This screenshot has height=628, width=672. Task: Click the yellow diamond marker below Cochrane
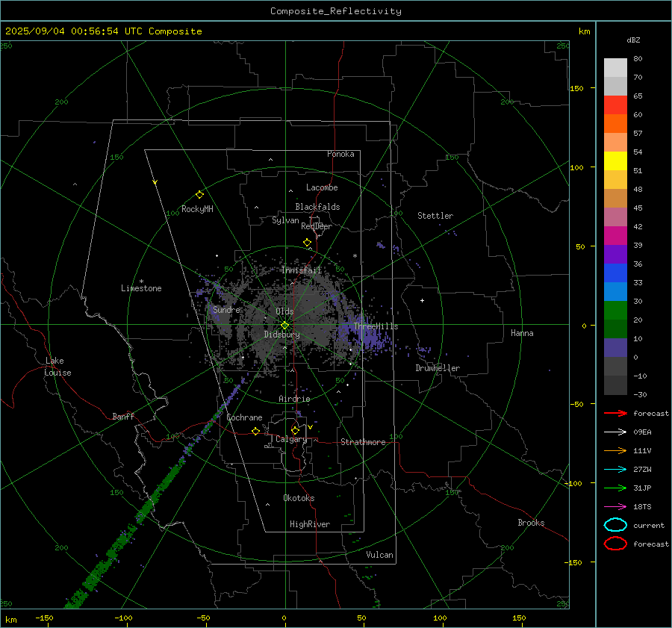pos(255,431)
